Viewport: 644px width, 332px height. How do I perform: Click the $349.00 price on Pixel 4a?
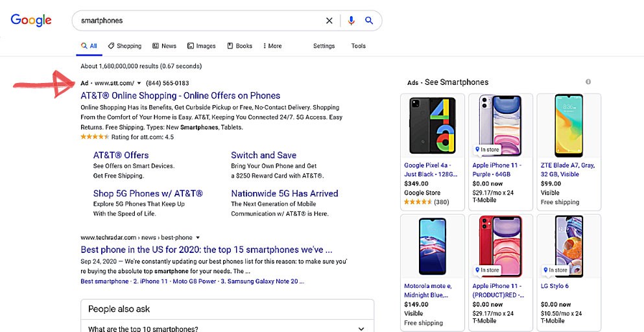(x=416, y=184)
